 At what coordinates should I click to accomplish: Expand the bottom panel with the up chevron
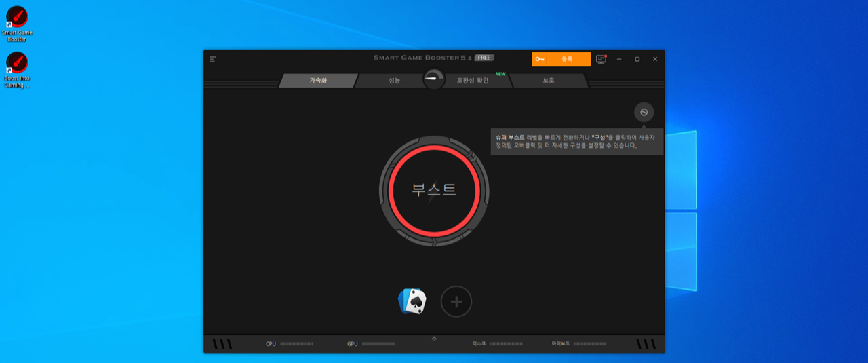tap(434, 338)
